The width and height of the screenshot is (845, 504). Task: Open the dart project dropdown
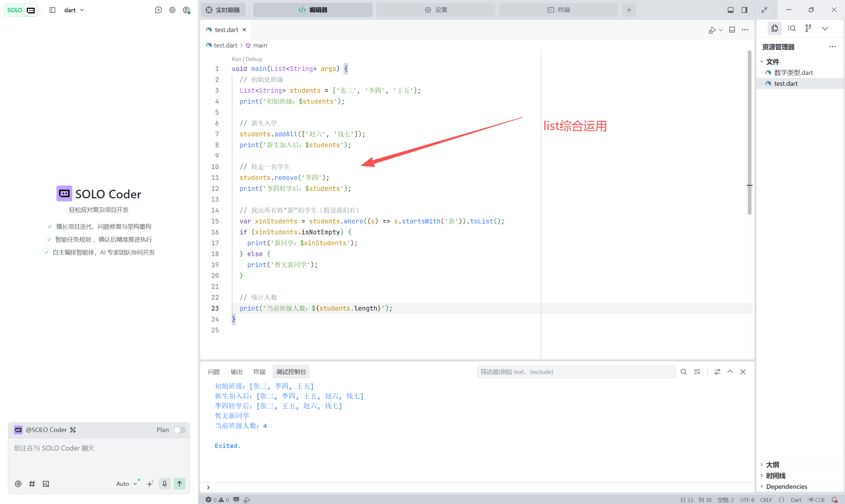74,10
